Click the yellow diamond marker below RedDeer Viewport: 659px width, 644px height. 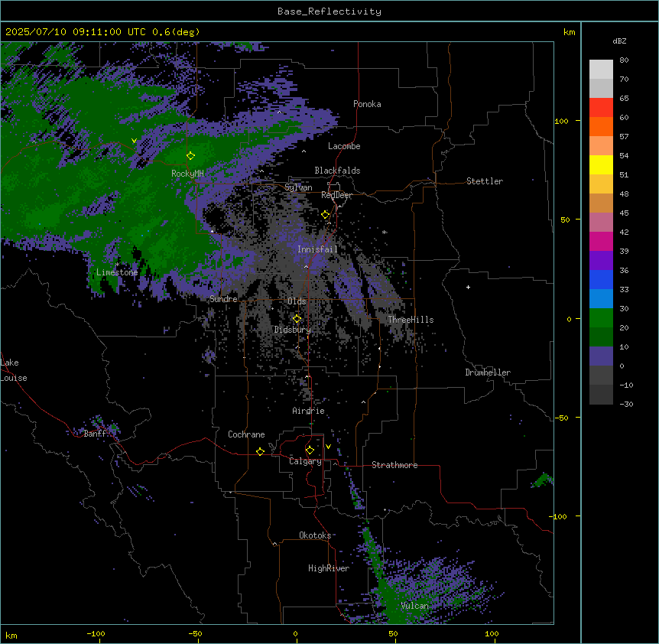tap(326, 215)
